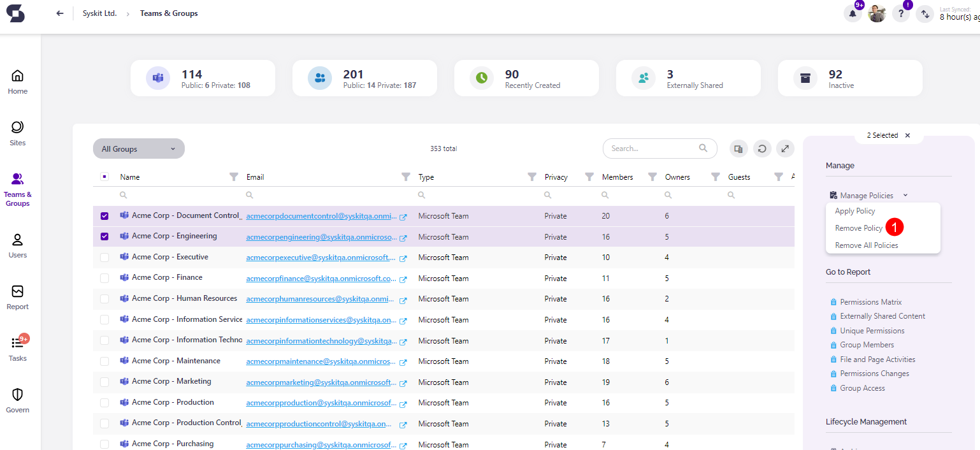The height and width of the screenshot is (450, 980).
Task: Choose Remove All Policies from the menu
Action: coord(867,245)
